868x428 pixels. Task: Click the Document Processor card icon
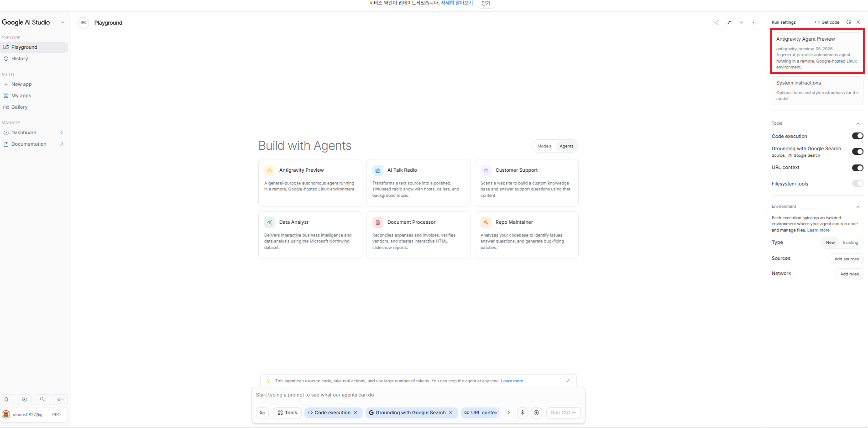pyautogui.click(x=378, y=222)
